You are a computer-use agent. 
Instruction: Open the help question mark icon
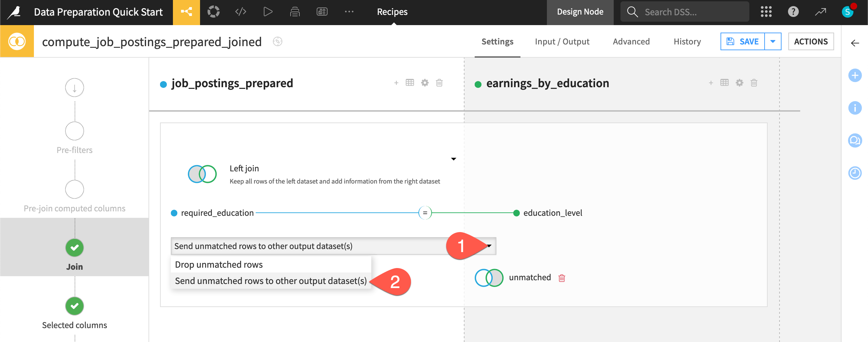point(793,12)
